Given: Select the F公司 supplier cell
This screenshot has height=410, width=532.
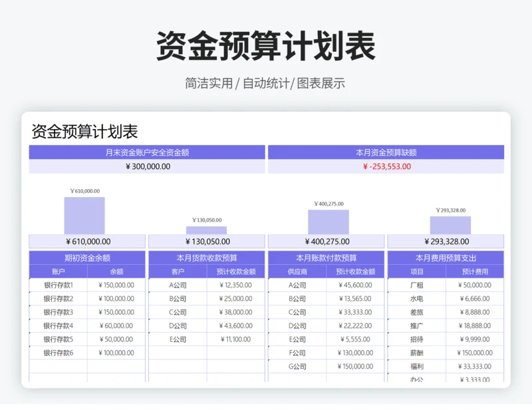Looking at the screenshot, I should 297,353.
